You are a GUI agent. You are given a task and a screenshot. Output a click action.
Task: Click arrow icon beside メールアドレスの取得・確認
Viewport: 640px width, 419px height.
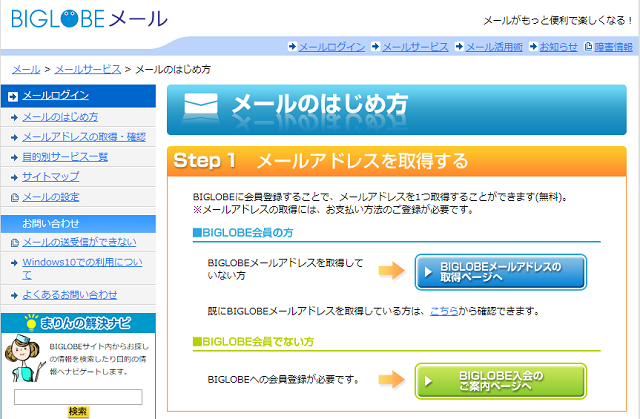pos(14,137)
